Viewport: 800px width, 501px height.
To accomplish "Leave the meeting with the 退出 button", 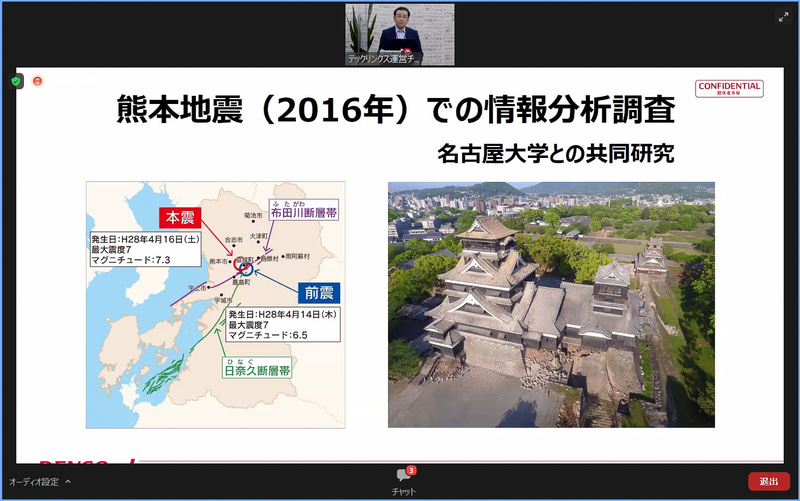I will 769,481.
